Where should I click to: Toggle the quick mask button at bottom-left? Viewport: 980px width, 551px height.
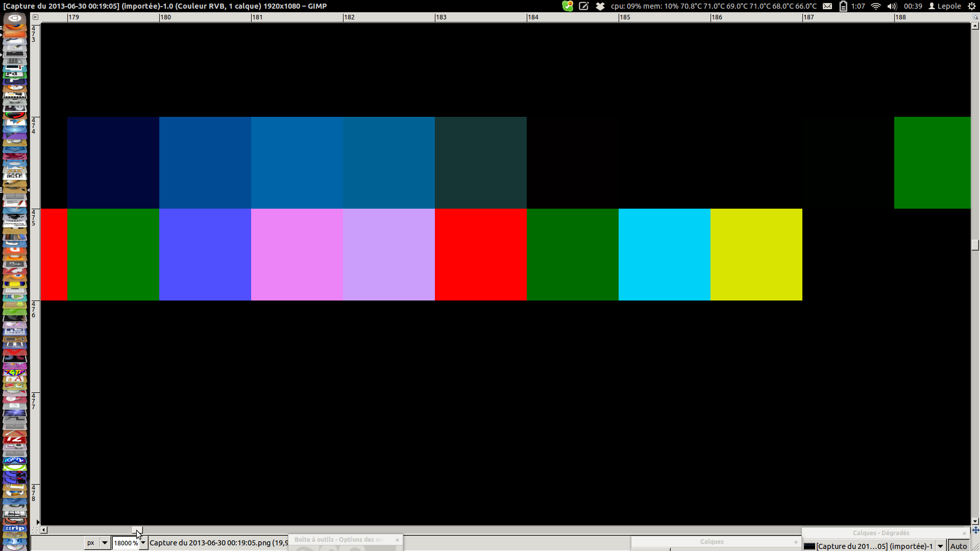35,530
